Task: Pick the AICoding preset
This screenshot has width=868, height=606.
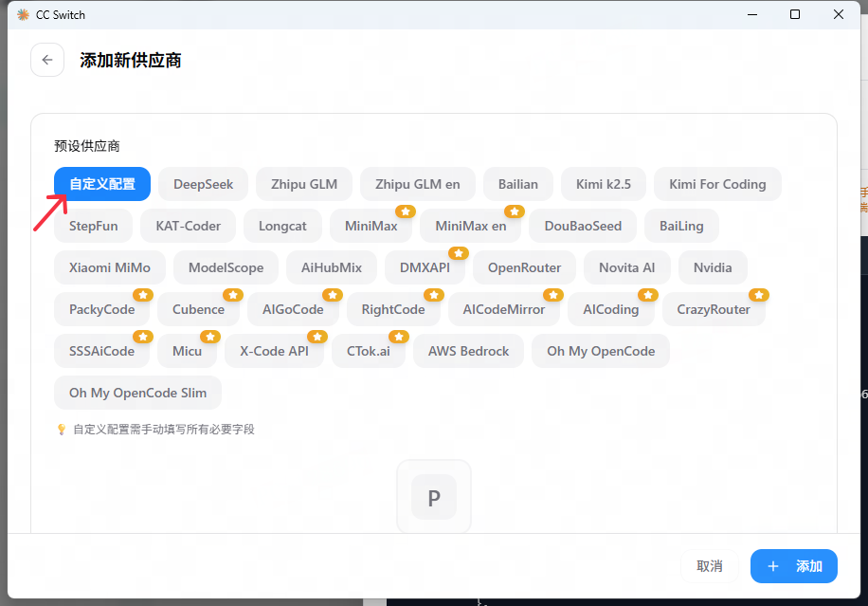Action: pos(610,309)
